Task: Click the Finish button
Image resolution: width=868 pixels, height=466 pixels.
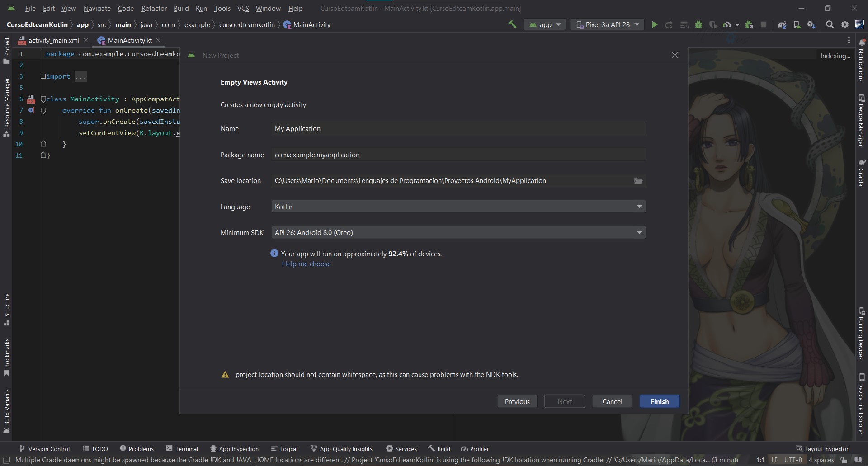Action: (659, 401)
